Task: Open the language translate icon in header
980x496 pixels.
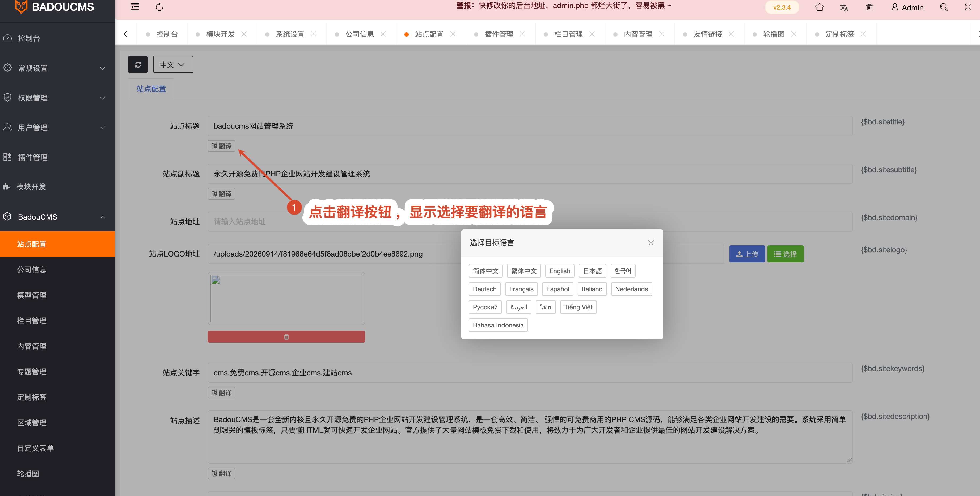Action: 844,7
